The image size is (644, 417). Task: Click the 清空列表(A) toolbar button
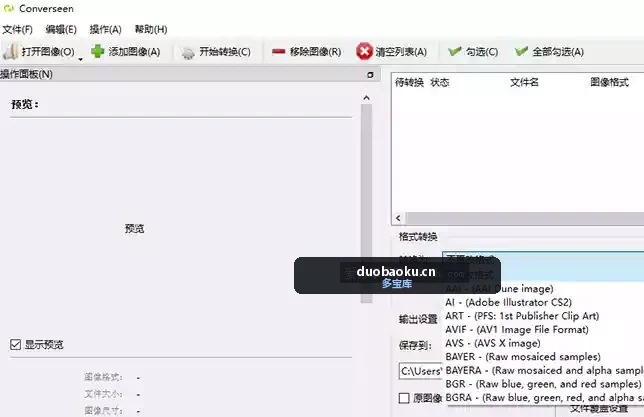392,52
